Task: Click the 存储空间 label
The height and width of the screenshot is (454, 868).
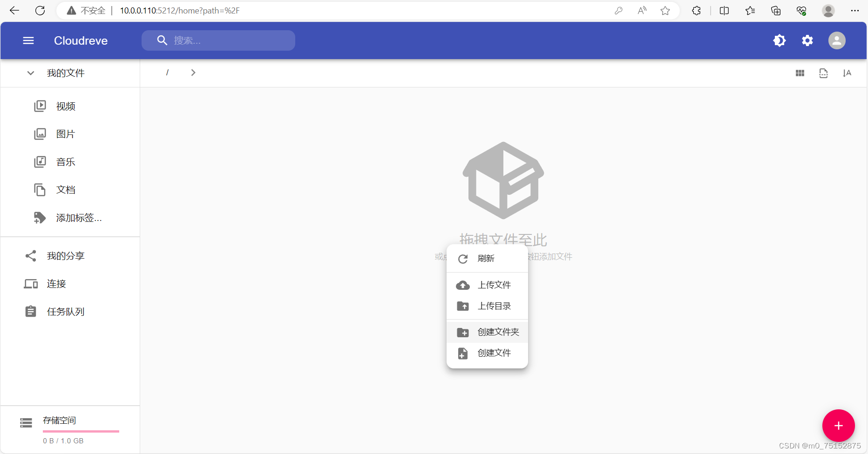Action: pyautogui.click(x=60, y=421)
